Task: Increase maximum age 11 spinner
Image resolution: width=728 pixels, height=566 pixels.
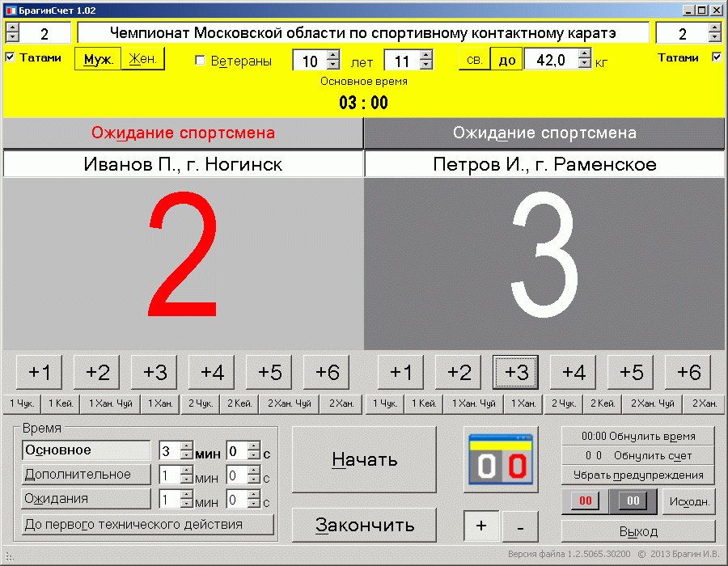Action: 425,55
